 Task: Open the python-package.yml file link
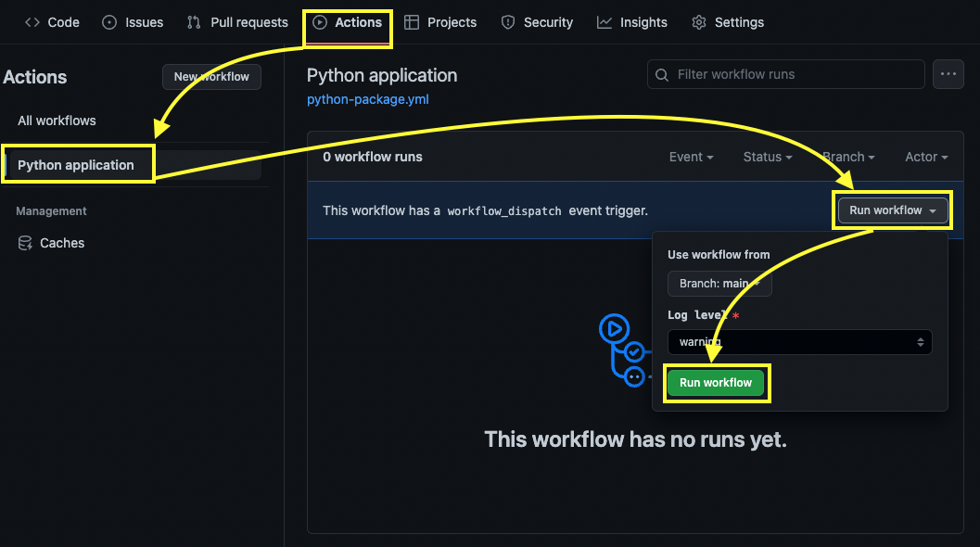(367, 99)
